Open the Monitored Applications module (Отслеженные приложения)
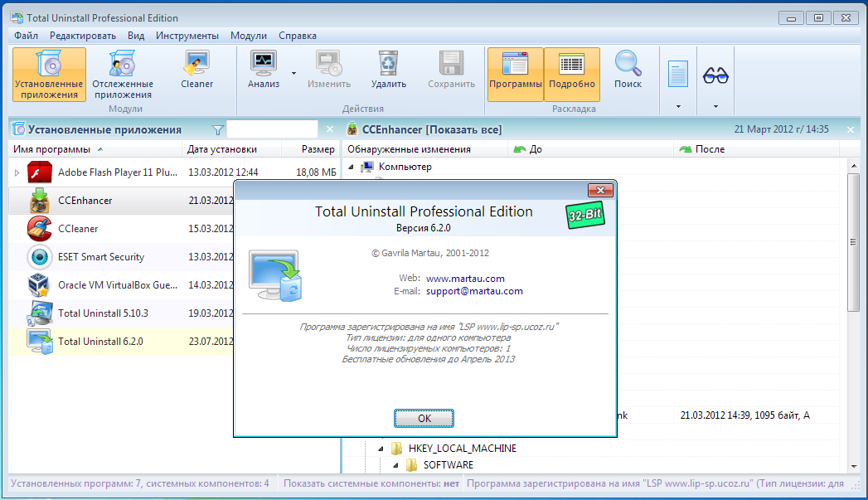868x500 pixels. pyautogui.click(x=123, y=74)
